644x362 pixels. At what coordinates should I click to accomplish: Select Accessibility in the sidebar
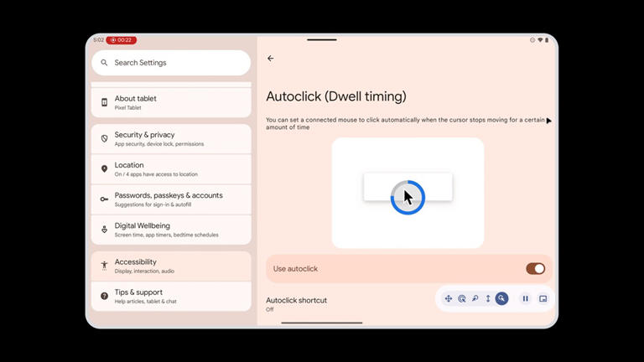(x=171, y=266)
